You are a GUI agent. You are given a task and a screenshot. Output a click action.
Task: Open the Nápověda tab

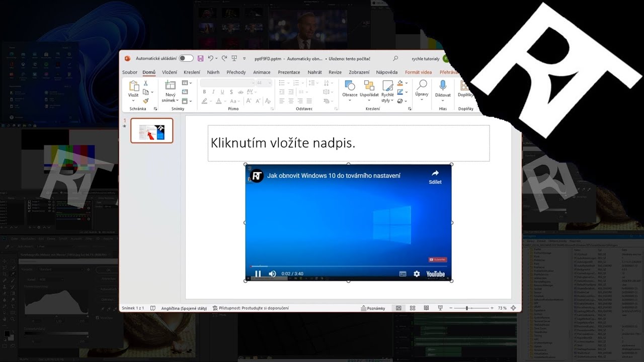click(x=387, y=72)
